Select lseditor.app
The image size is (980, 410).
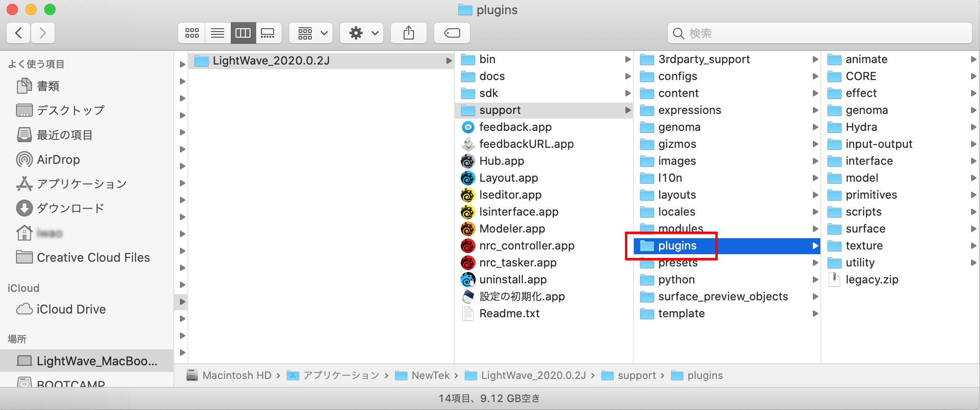pyautogui.click(x=544, y=195)
